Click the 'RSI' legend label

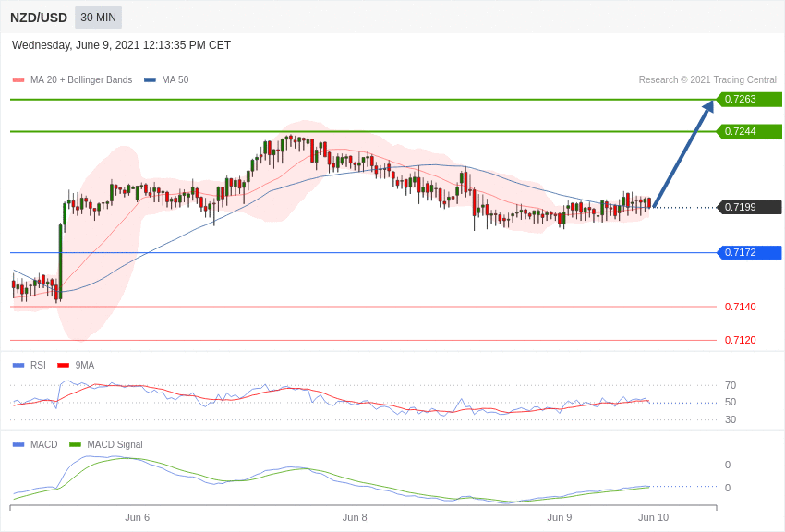tap(38, 366)
